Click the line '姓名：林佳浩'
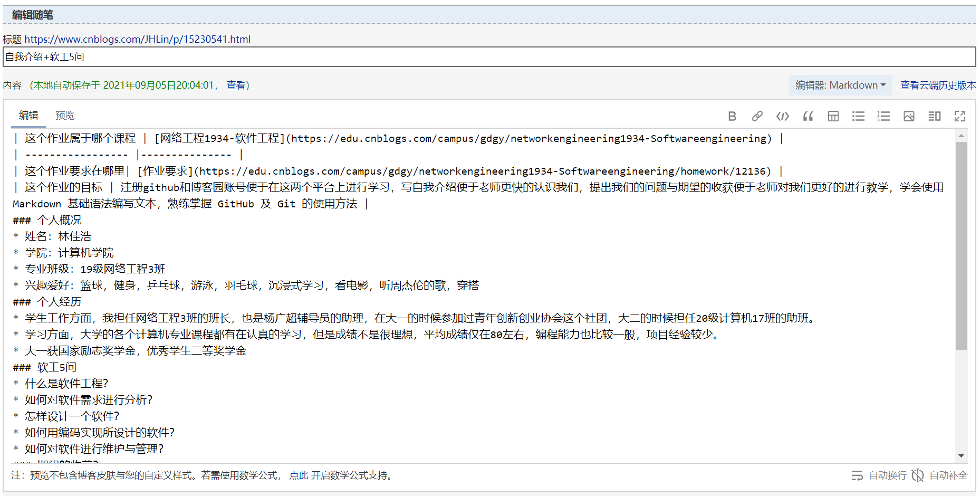This screenshot has width=980, height=496. coord(52,236)
